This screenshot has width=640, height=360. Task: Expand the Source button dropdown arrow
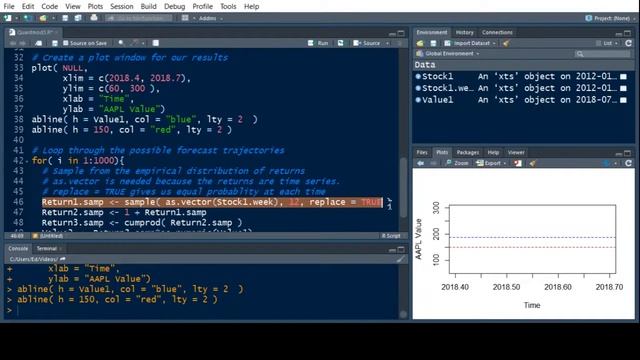tap(387, 43)
